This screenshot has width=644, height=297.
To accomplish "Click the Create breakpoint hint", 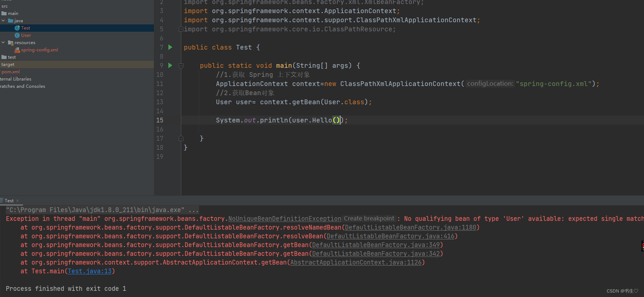I will 369,219.
